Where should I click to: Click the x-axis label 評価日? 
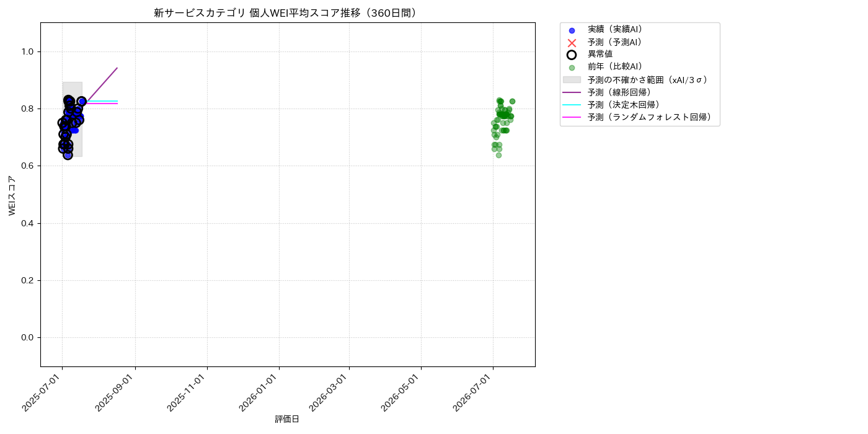pos(287,419)
